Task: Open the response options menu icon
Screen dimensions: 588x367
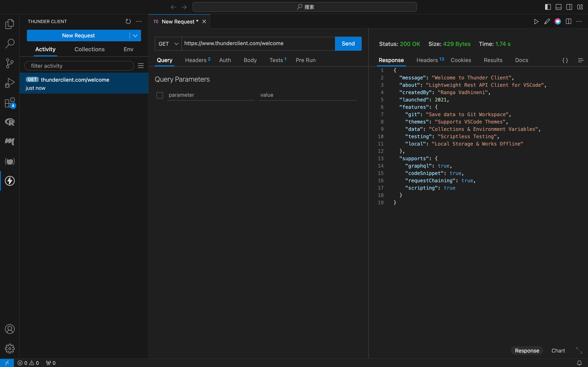Action: (x=581, y=60)
